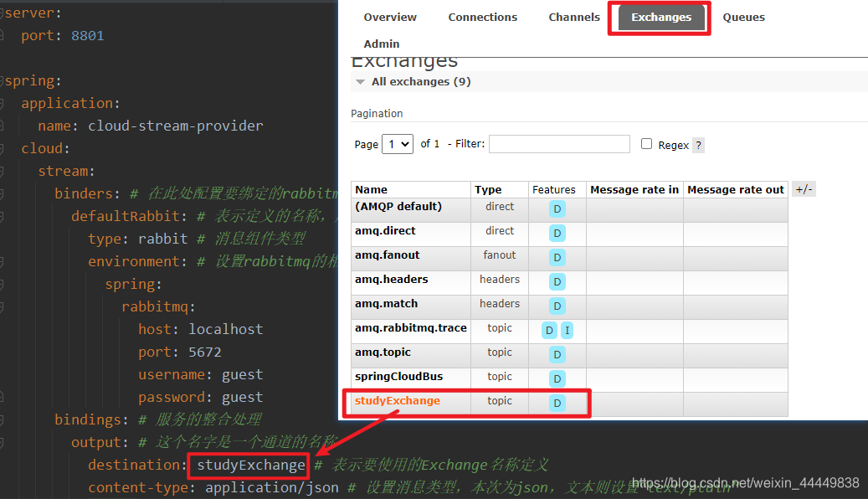Screen dimensions: 868x499
Task: Click 'localhost' host value in editor
Action: tap(226, 329)
